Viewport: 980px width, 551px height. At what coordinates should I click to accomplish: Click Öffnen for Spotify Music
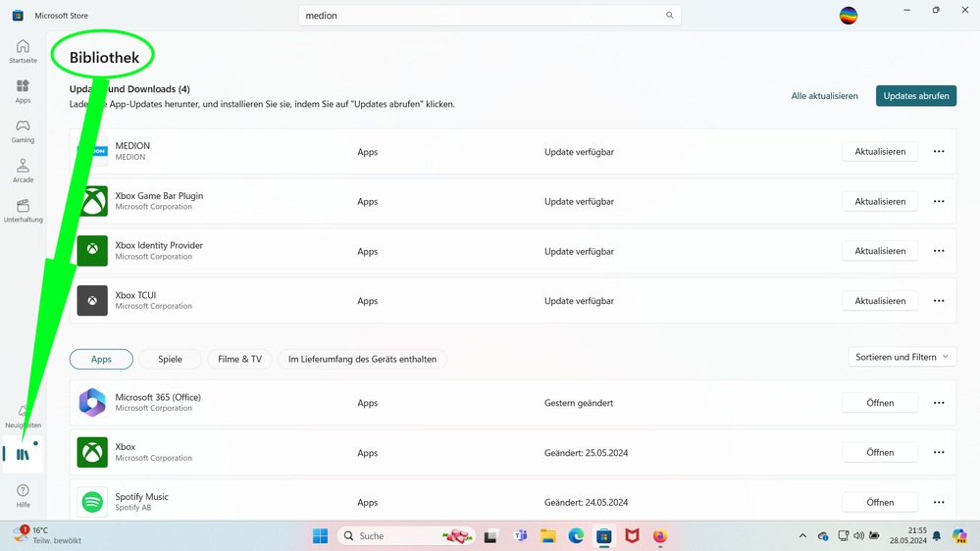click(x=880, y=502)
